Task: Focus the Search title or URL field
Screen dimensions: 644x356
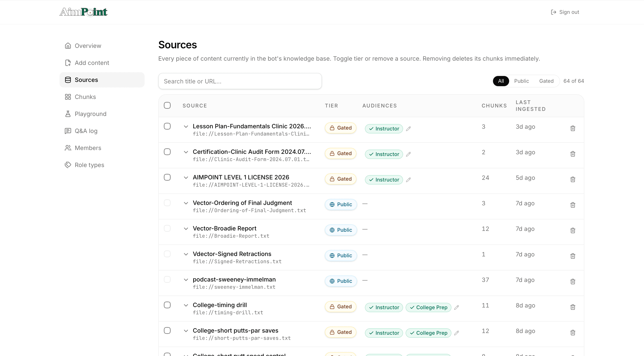Action: [x=240, y=81]
